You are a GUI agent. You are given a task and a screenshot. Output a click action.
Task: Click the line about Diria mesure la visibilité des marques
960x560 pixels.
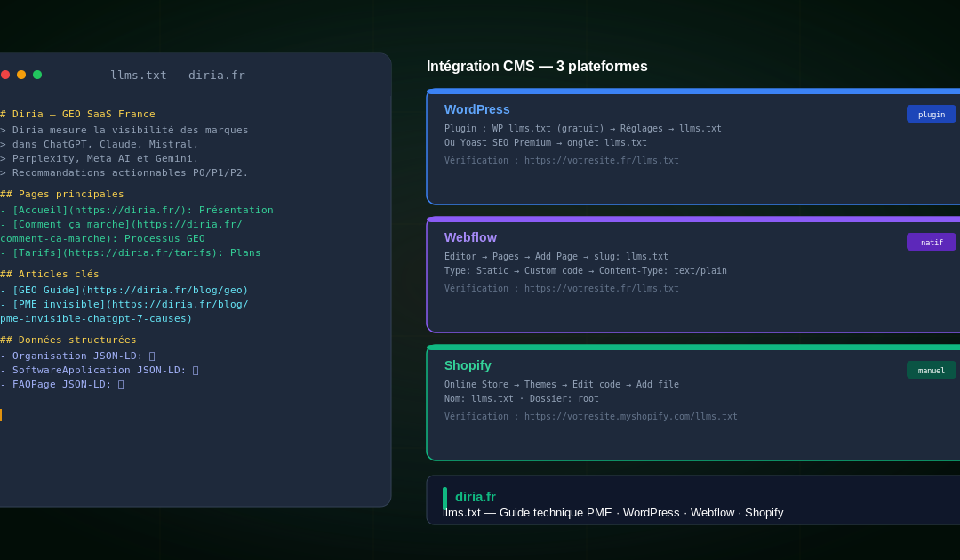click(x=124, y=130)
